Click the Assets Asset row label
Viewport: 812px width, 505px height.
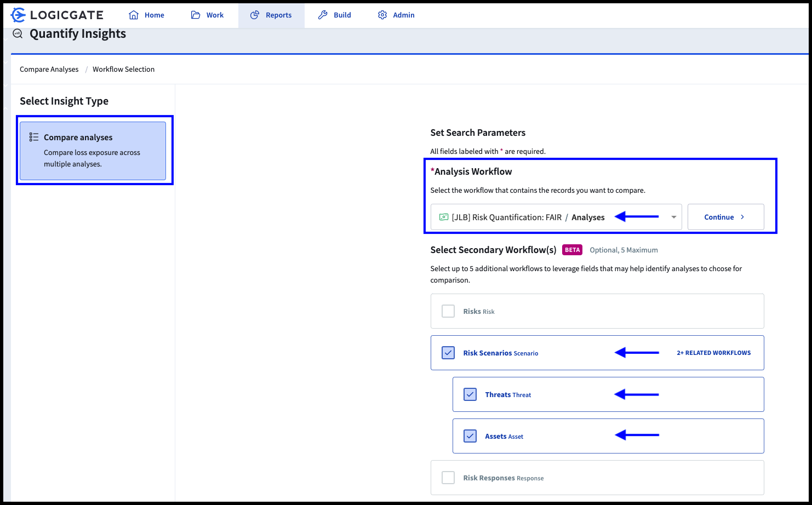pyautogui.click(x=504, y=436)
